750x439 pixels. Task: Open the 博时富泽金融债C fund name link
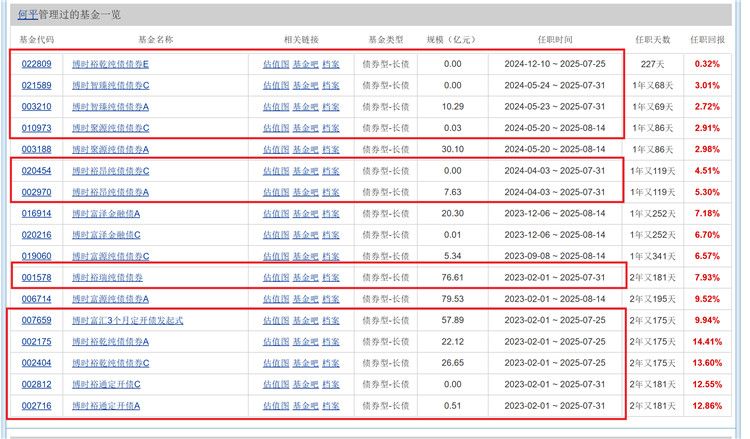point(106,235)
